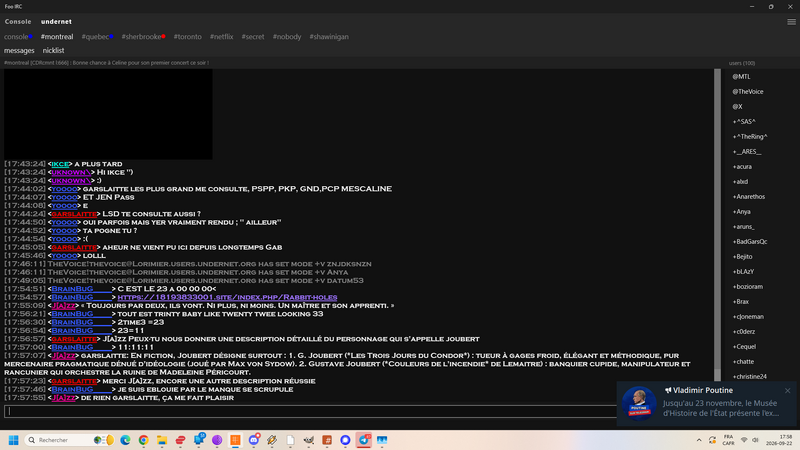800x450 pixels.
Task: Click the J[A]ZZ nickname at 17:57:55
Action: (63, 398)
